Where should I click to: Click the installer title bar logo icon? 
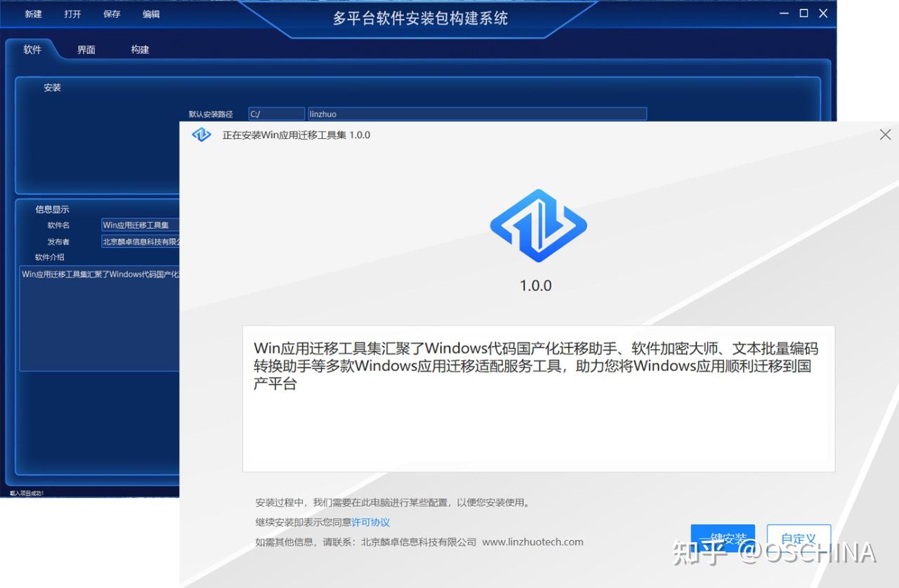pyautogui.click(x=202, y=134)
